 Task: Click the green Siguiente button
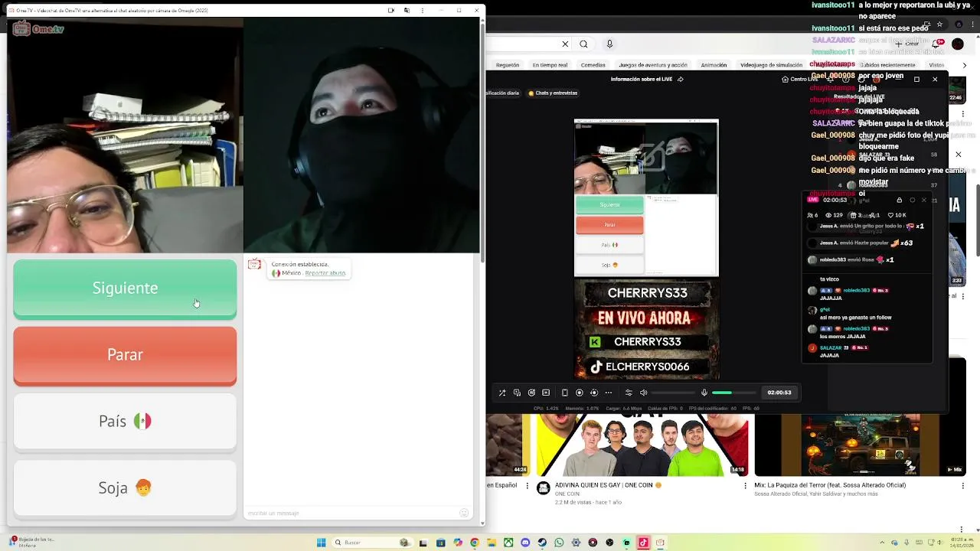point(125,289)
